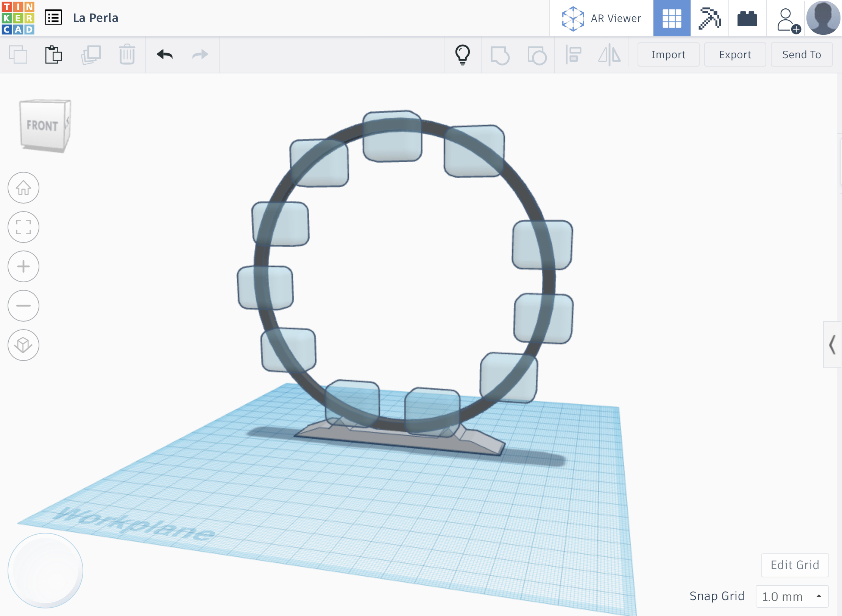Click the Edit Grid button
Screen dimensions: 842x616
(x=795, y=565)
